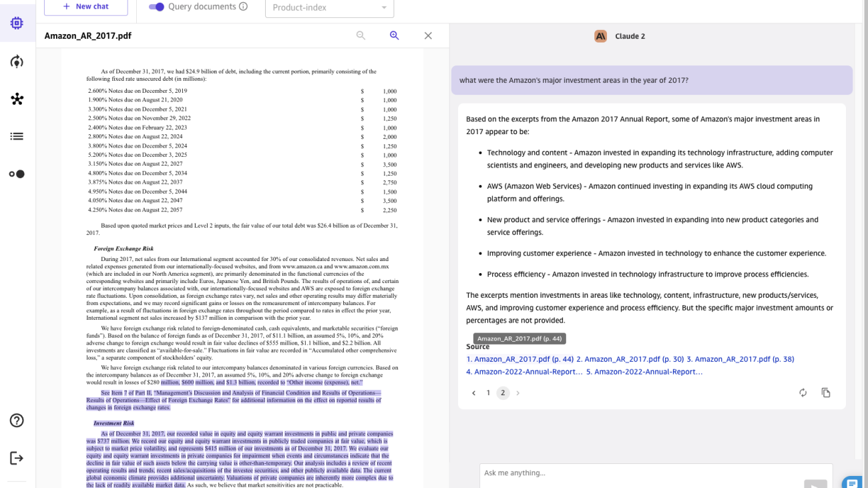Open source 1 Amazon_AR_2017.pdf (p. 44)
868x488 pixels.
click(520, 359)
